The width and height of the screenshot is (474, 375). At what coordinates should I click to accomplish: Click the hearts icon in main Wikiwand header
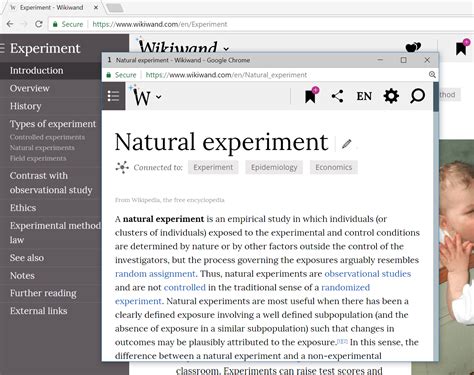[413, 47]
